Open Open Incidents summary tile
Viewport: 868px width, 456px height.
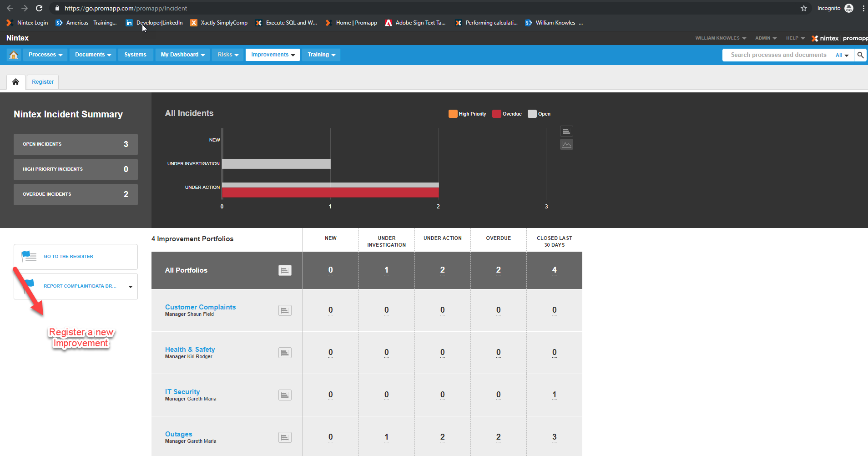point(76,144)
